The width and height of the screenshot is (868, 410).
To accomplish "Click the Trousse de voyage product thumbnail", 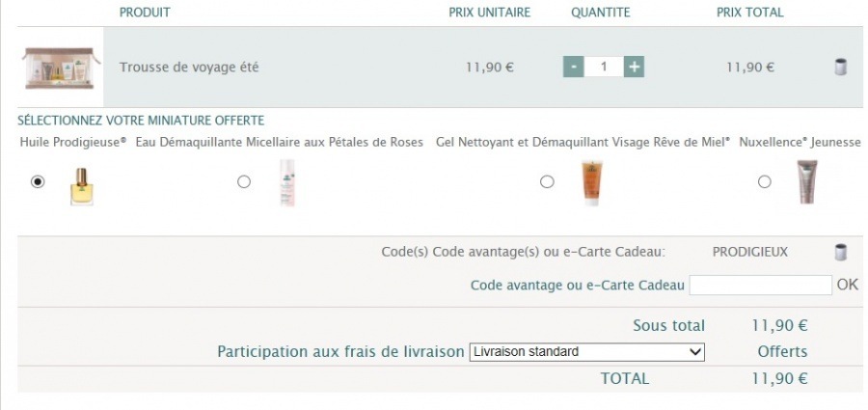I will pyautogui.click(x=62, y=68).
